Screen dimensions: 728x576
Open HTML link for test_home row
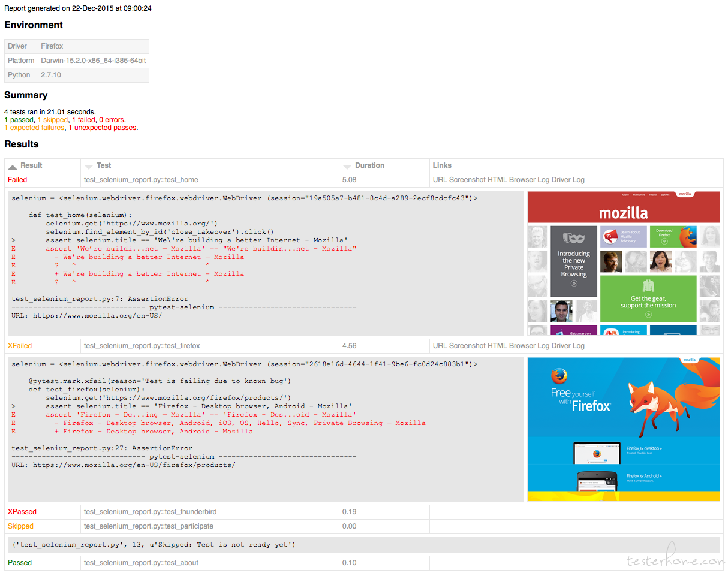[497, 180]
